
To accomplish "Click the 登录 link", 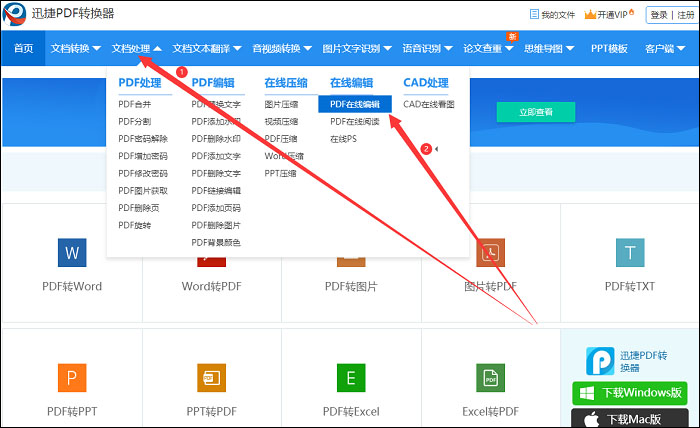I will 659,15.
